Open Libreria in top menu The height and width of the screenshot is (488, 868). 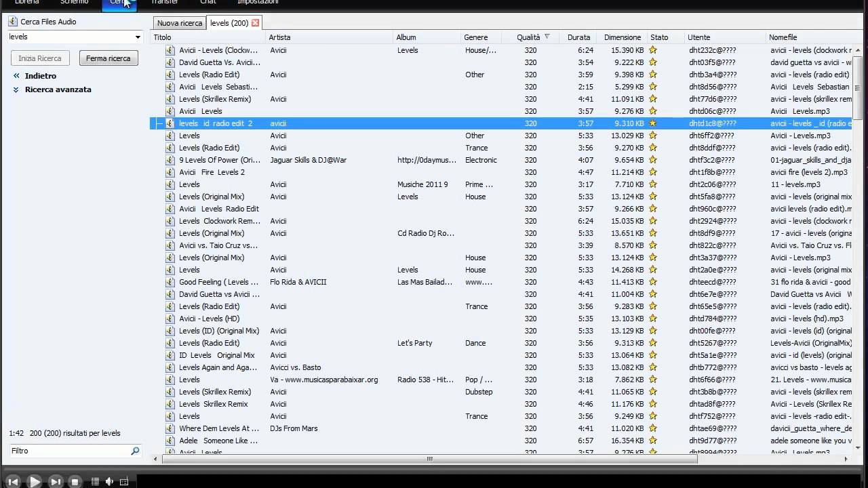26,3
